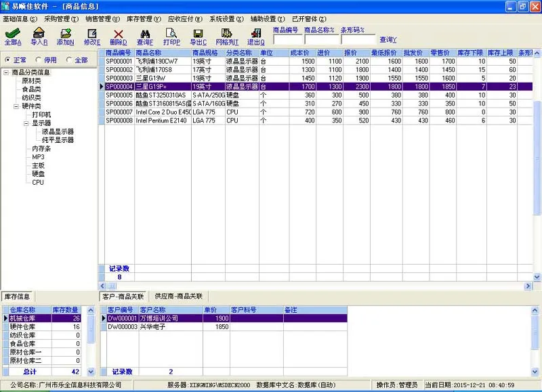
Task: Select product row SP000001 飞利浦190CW7
Action: coord(318,61)
